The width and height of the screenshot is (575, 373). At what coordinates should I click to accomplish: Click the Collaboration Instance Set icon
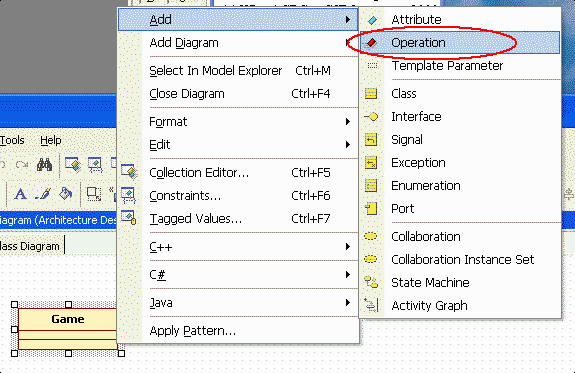pos(371,259)
